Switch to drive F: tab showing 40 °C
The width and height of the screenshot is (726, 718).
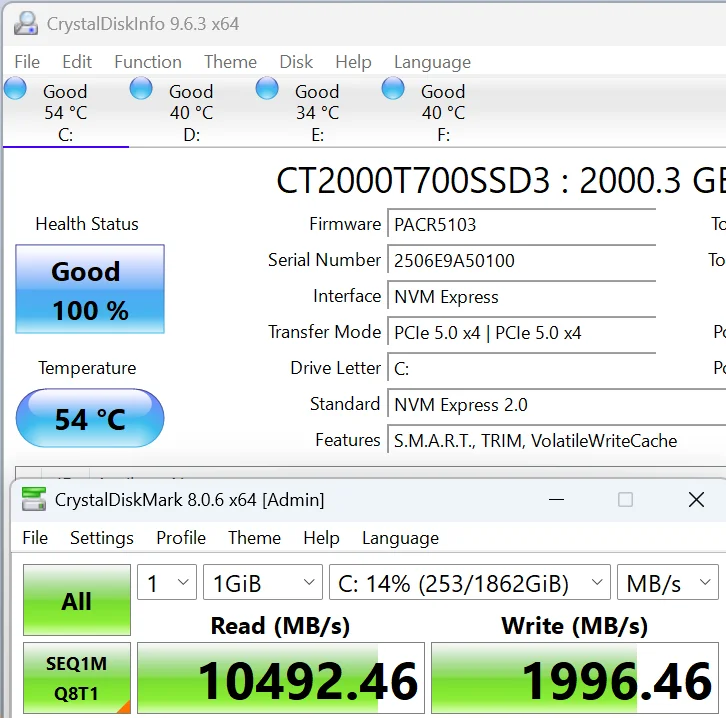pyautogui.click(x=443, y=112)
